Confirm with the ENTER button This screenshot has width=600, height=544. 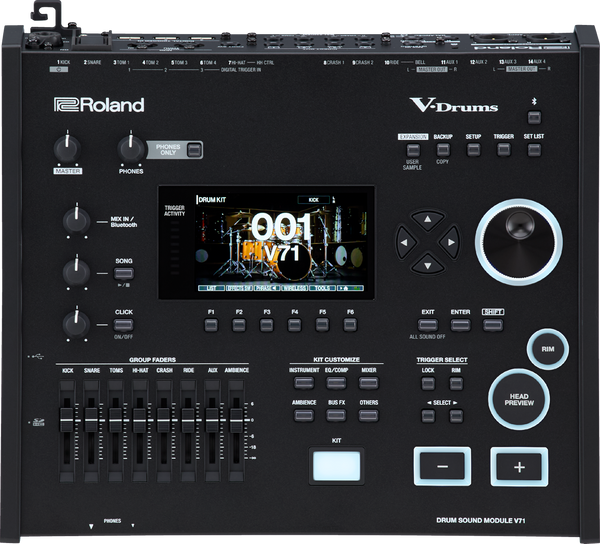point(460,325)
